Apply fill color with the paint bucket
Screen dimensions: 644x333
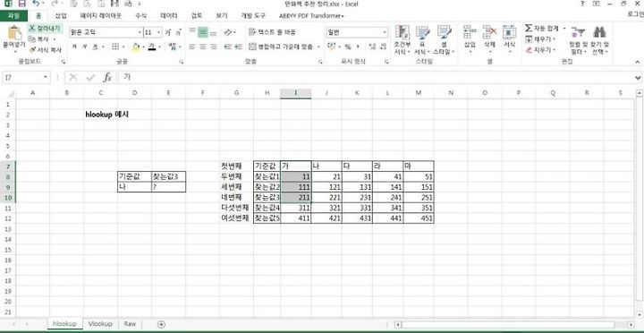pos(136,47)
